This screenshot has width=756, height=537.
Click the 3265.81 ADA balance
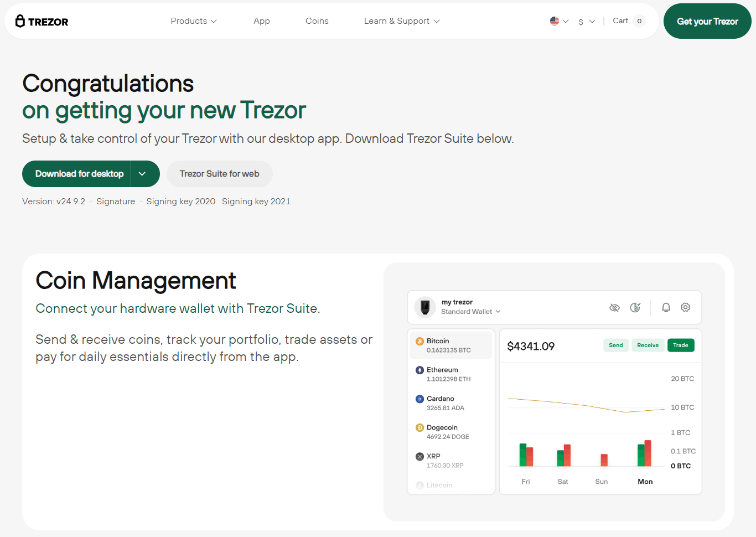click(446, 408)
